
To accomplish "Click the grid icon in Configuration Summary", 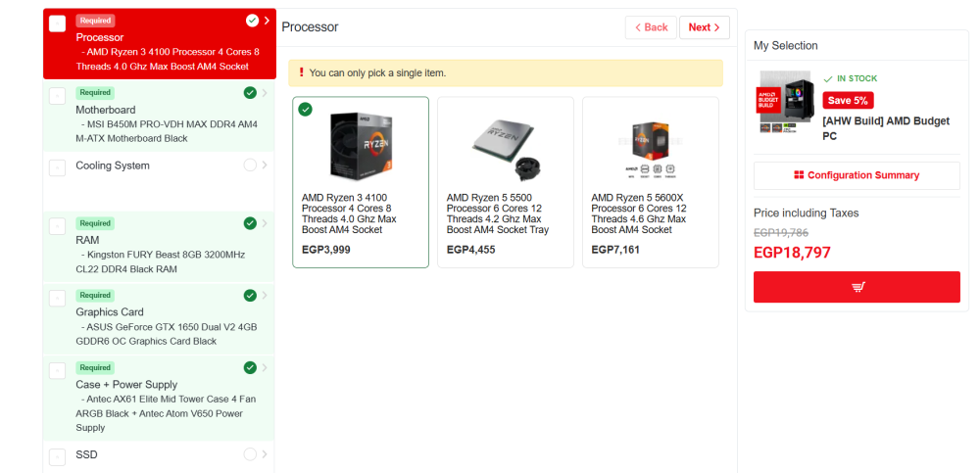I will tap(799, 175).
